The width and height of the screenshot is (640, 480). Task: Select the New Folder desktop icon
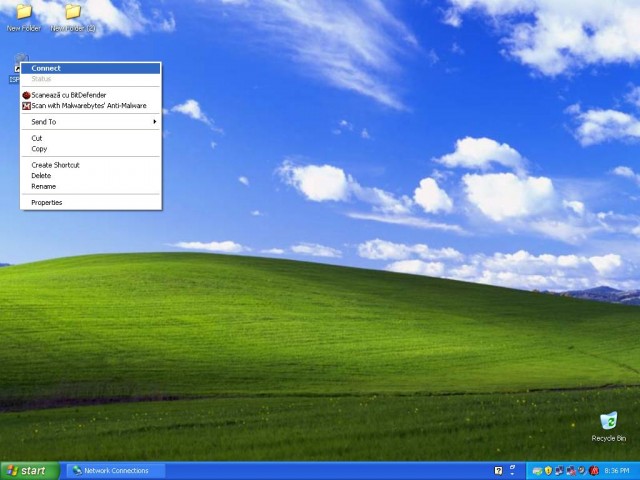[24, 17]
